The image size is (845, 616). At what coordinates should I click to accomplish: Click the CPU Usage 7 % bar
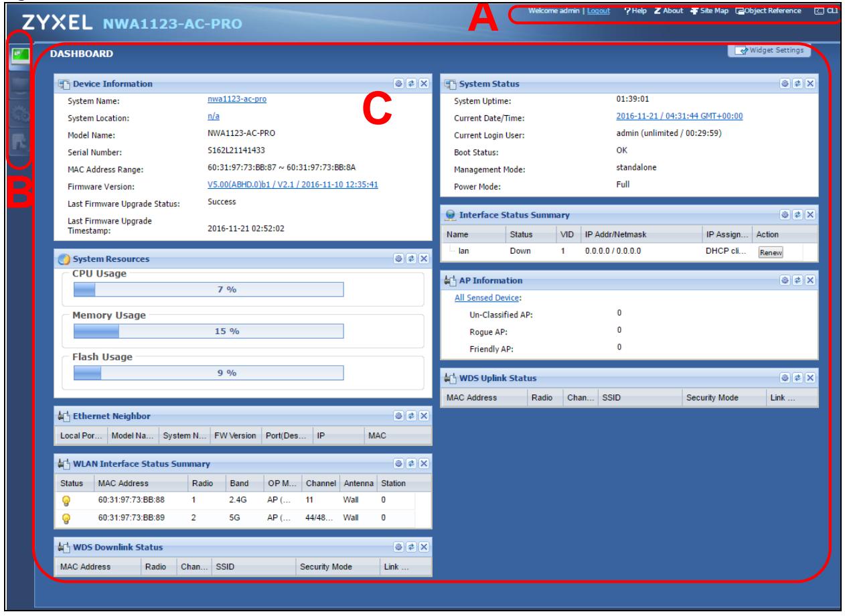pyautogui.click(x=208, y=289)
